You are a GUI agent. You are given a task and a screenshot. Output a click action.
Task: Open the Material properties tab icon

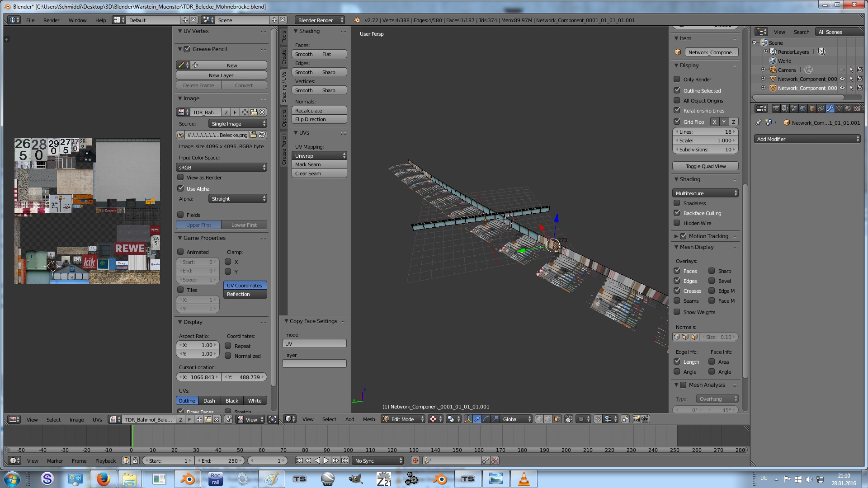848,108
